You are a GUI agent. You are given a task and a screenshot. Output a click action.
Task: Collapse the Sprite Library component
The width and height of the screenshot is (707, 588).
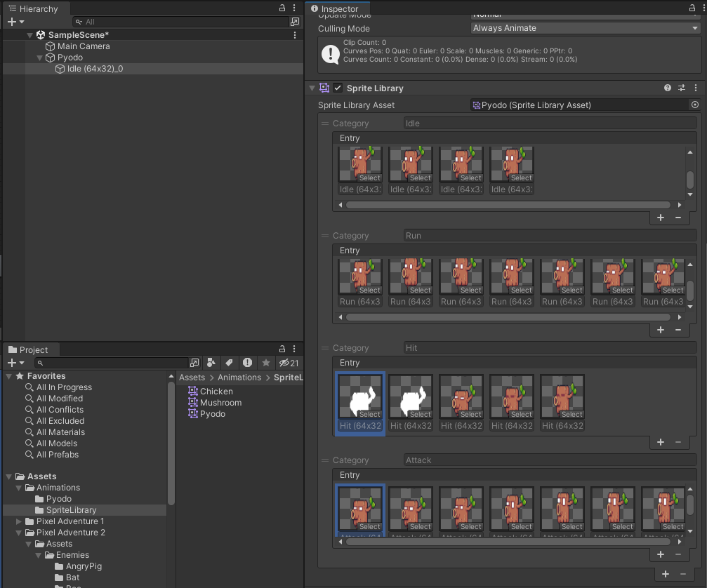(312, 88)
